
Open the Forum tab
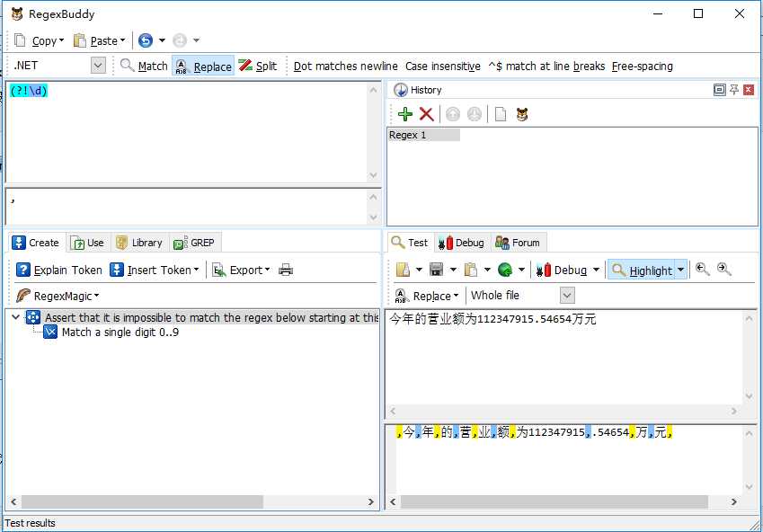tap(519, 243)
